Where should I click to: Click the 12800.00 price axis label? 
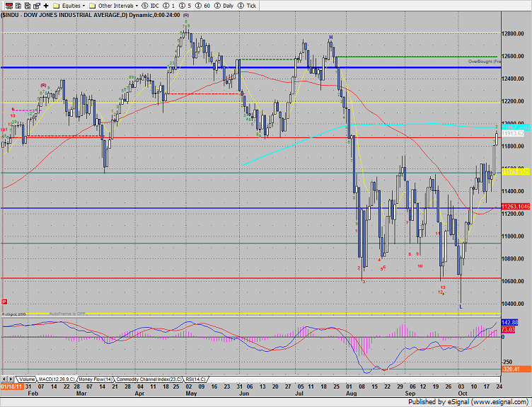[513, 33]
